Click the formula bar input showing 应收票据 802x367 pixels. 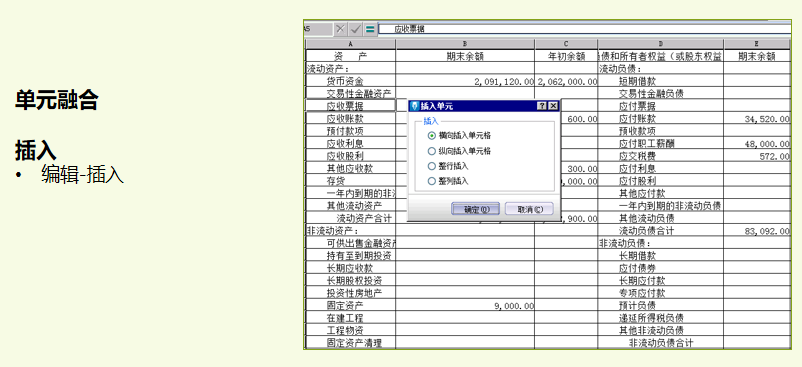click(x=585, y=29)
